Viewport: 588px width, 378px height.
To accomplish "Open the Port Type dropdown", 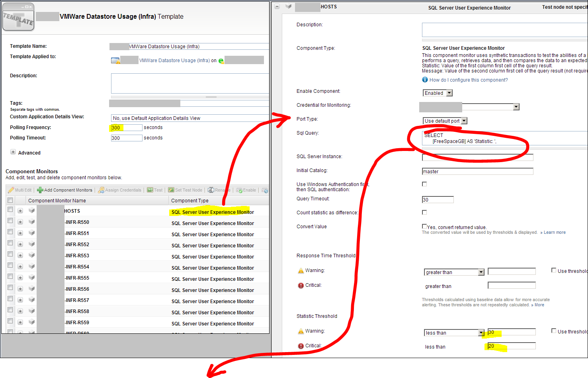I will 445,121.
